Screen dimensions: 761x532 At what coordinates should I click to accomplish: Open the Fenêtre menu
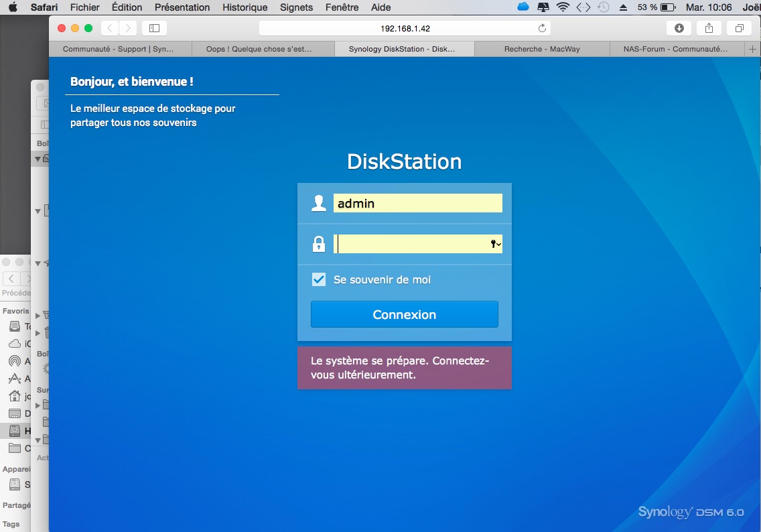pos(342,7)
